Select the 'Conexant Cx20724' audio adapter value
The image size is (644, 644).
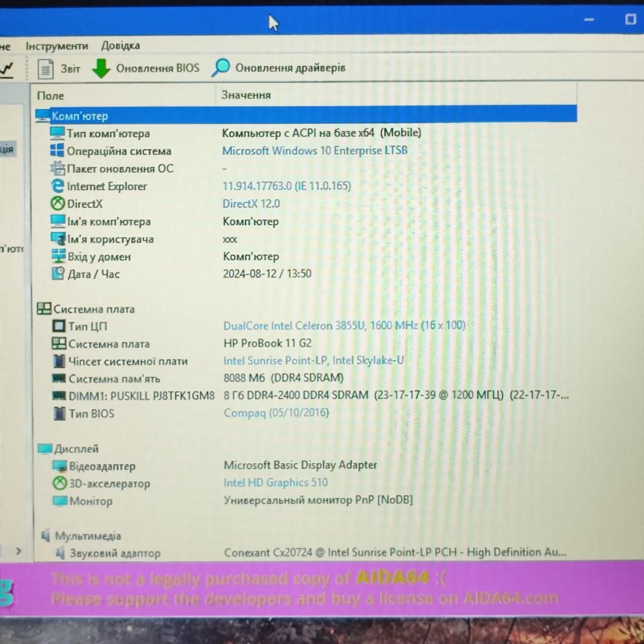pyautogui.click(x=395, y=552)
